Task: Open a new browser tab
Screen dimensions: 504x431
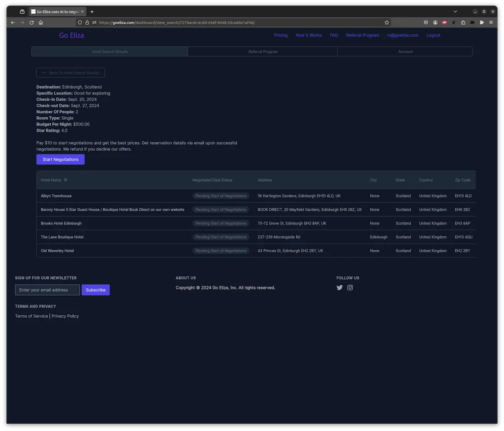Action: click(92, 12)
